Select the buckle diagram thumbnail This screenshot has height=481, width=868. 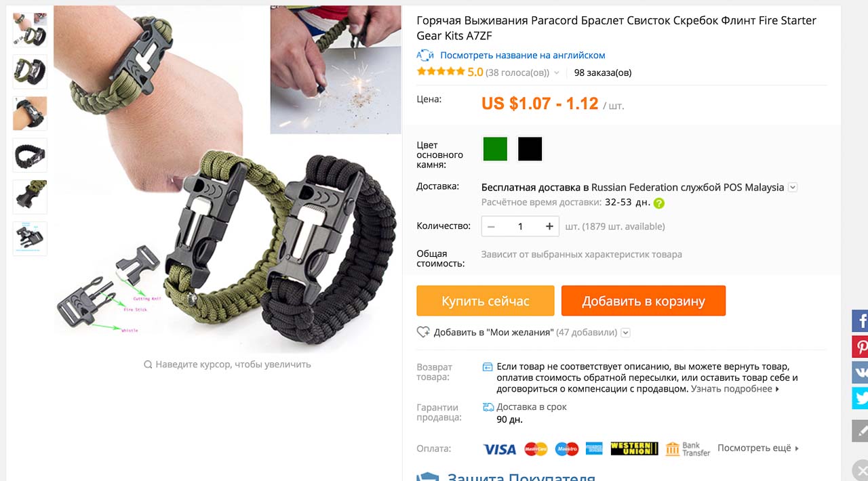[x=30, y=238]
